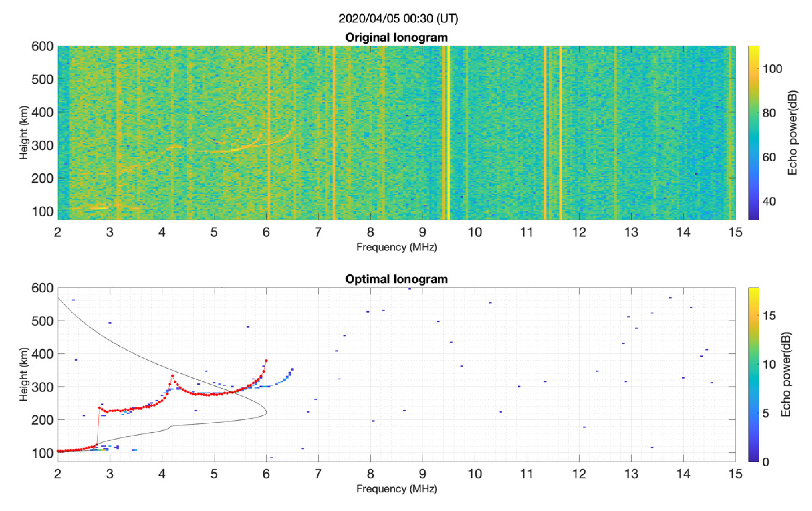The height and width of the screenshot is (511, 812).
Task: Click the 'Optimal Ionogram' plot title
Action: (x=396, y=279)
